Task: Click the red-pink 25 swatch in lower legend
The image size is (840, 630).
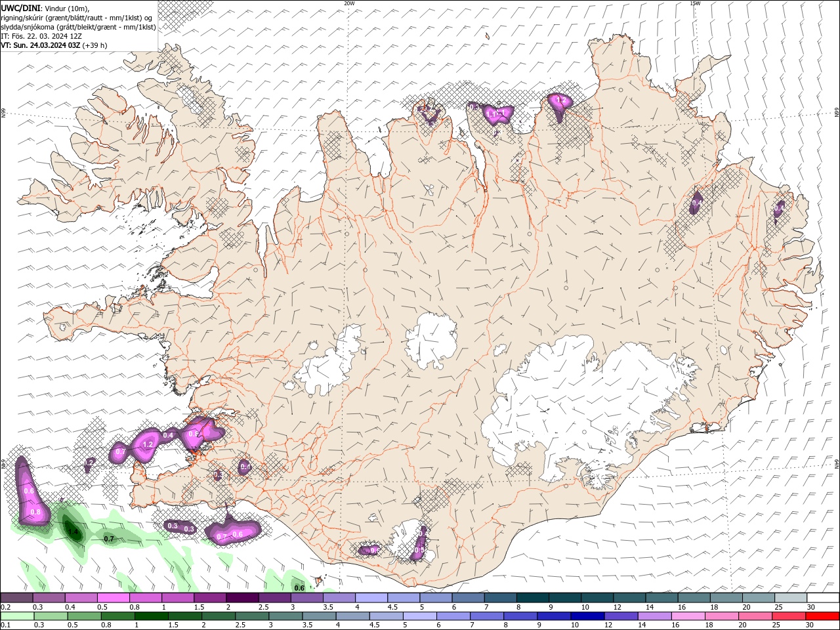Action: pyautogui.click(x=789, y=616)
